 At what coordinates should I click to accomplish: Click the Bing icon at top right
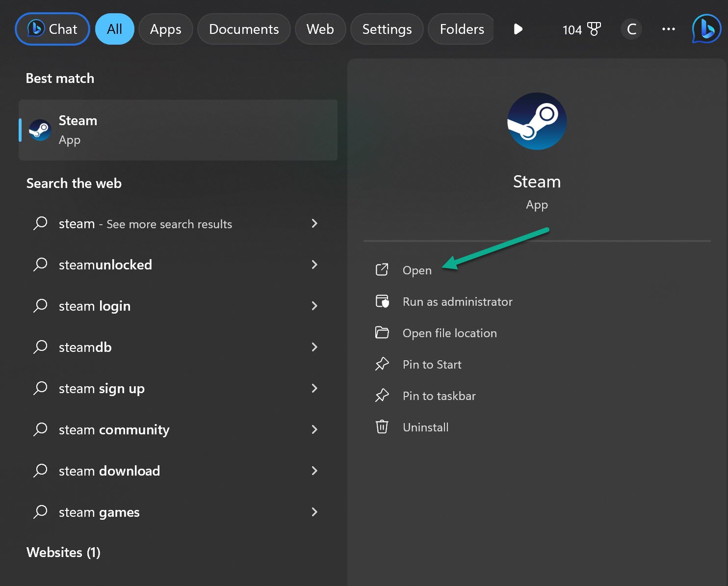click(x=706, y=29)
